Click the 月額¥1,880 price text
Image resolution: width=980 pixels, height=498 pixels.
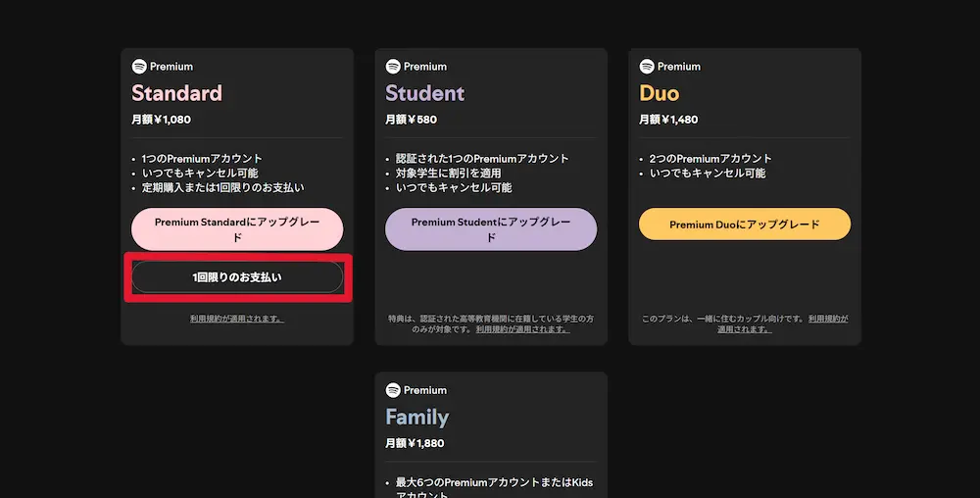pos(415,443)
